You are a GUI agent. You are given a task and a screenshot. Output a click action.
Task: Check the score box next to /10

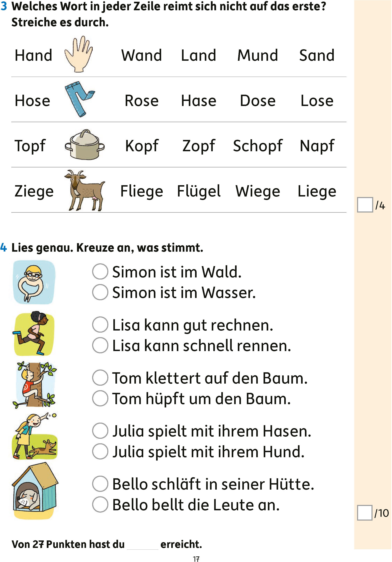click(x=365, y=513)
